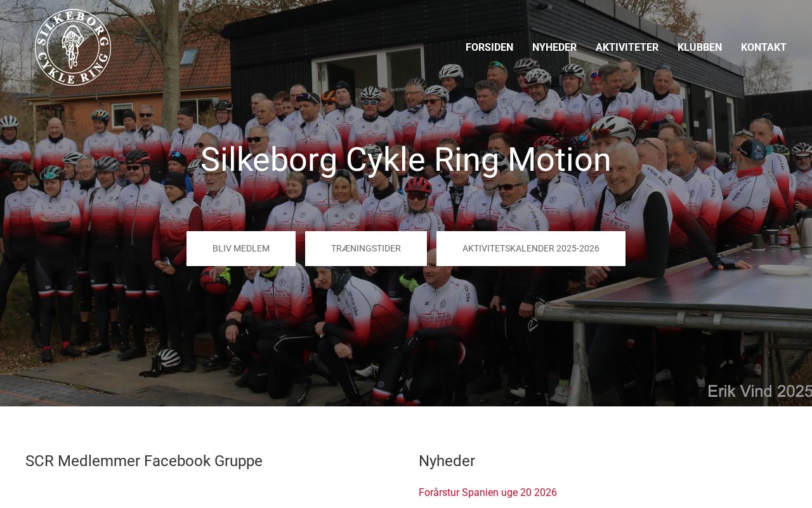The width and height of the screenshot is (812, 508).
Task: Click the Silkeborg Cykle Ring Motion heading
Action: pyautogui.click(x=406, y=159)
